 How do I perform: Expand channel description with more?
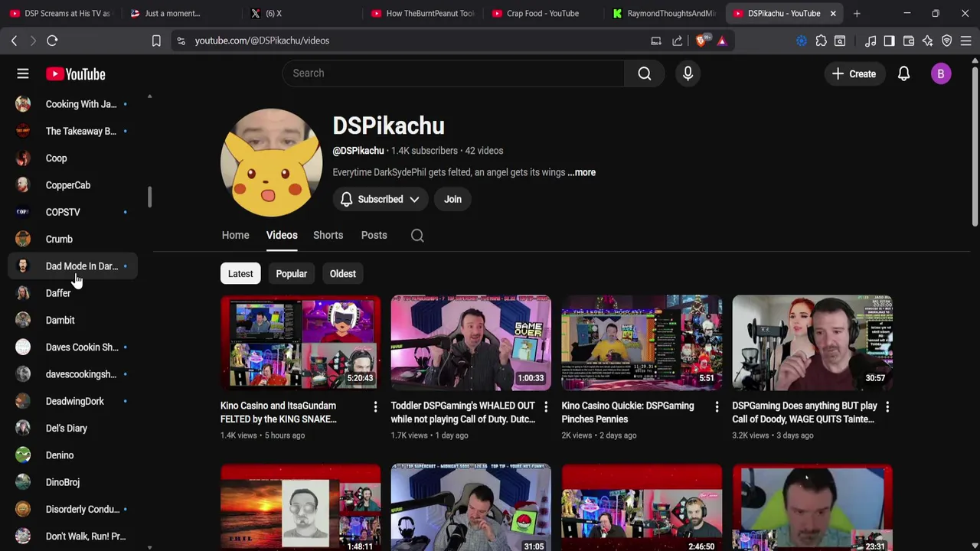582,172
